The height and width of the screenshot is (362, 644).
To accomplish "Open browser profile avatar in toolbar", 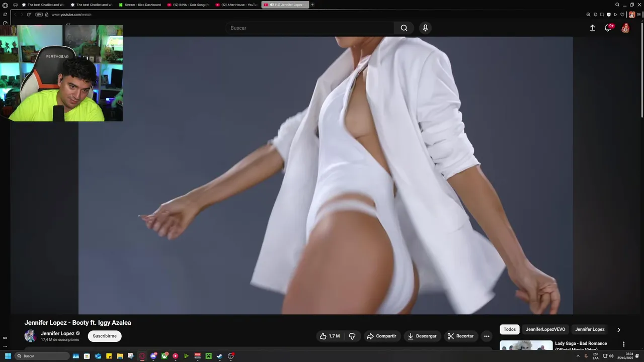I will [632, 15].
